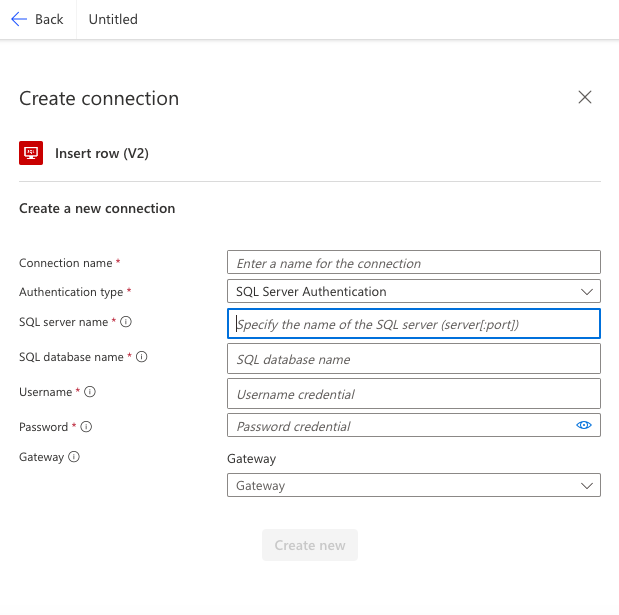Click the Create connection heading

(99, 98)
